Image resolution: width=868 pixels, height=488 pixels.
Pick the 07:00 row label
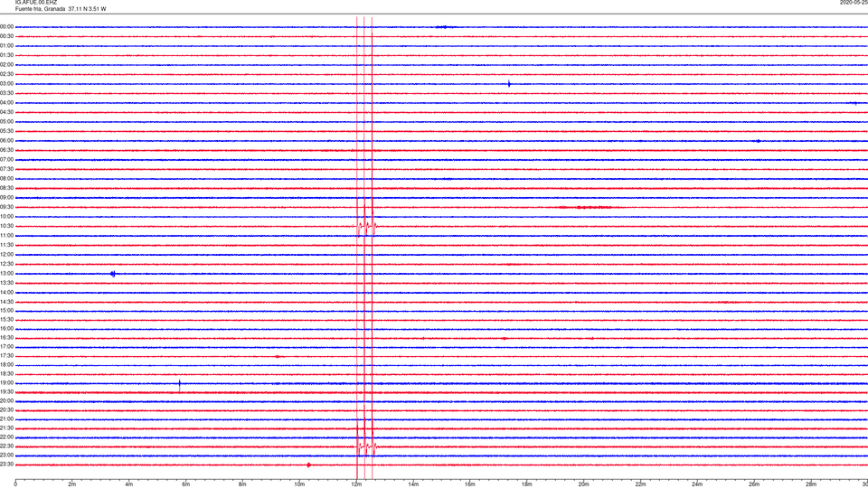coord(6,160)
